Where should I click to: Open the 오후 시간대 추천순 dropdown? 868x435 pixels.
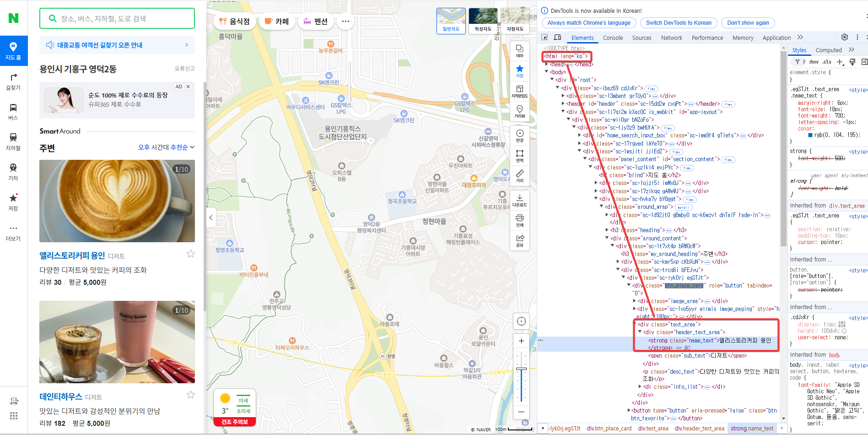(167, 147)
